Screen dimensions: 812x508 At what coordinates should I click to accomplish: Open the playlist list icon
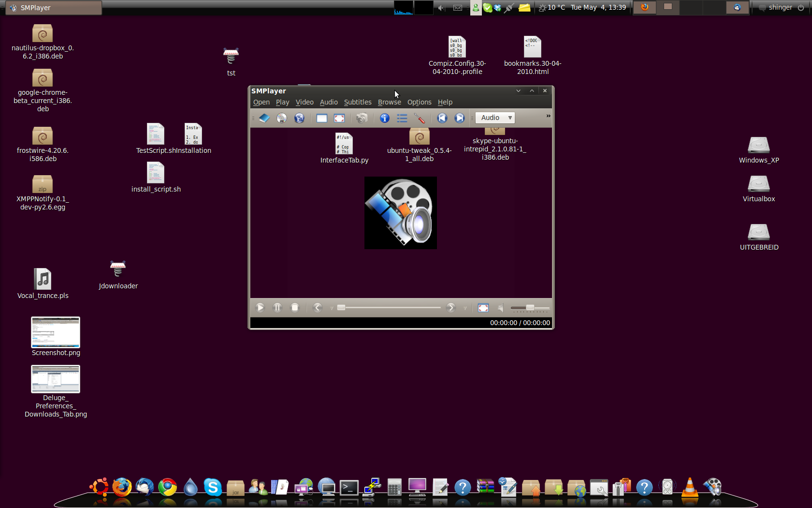pos(402,118)
